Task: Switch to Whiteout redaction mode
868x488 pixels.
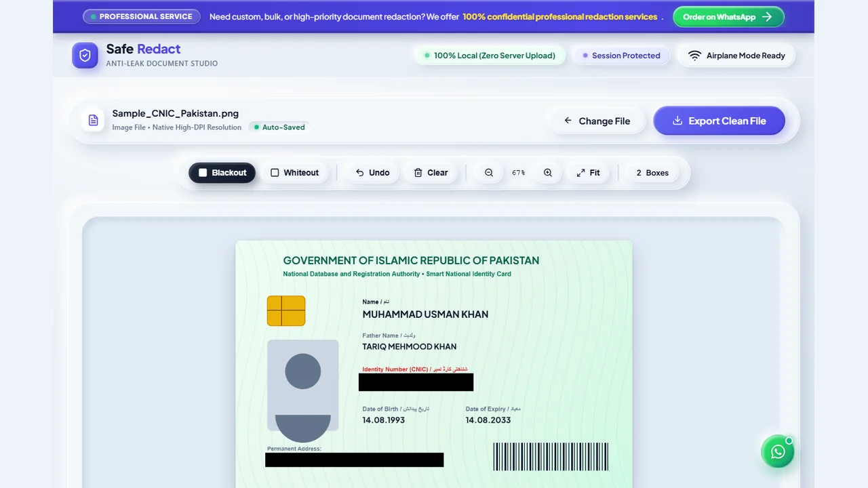Action: pos(294,173)
